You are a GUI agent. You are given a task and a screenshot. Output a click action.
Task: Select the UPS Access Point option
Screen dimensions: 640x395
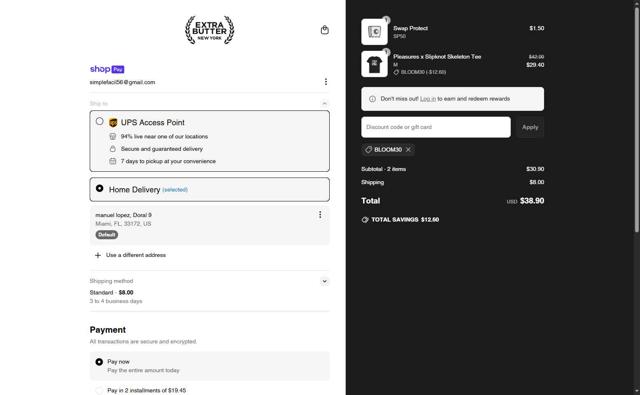[x=99, y=121]
